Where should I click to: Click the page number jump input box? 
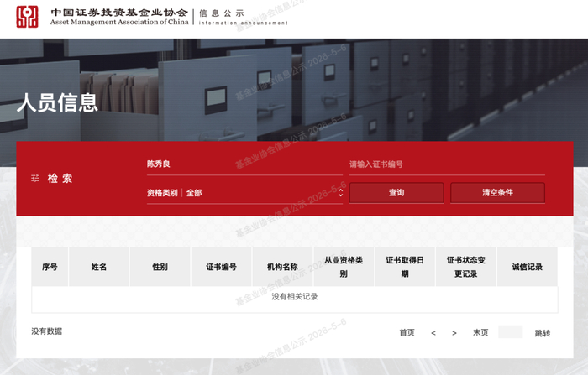511,332
